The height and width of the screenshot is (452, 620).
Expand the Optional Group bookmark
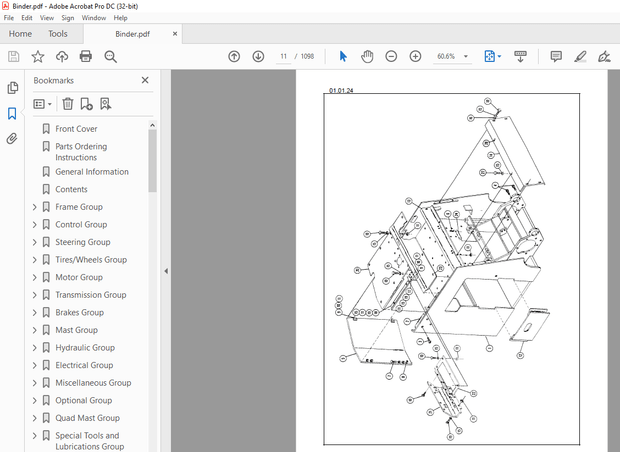pyautogui.click(x=35, y=401)
